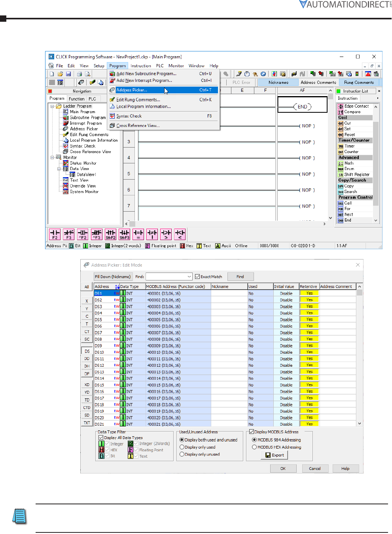Uncheck Display MODBUS Address checkbox
392x534 pixels.
tap(252, 432)
